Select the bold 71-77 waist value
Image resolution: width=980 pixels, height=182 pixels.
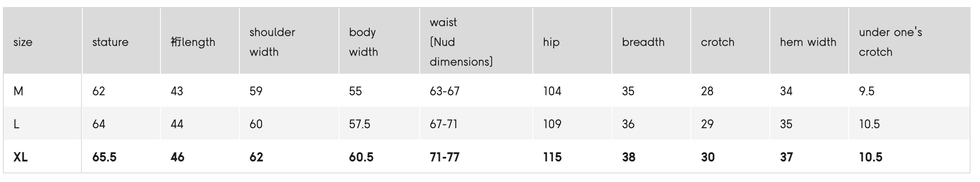445,157
